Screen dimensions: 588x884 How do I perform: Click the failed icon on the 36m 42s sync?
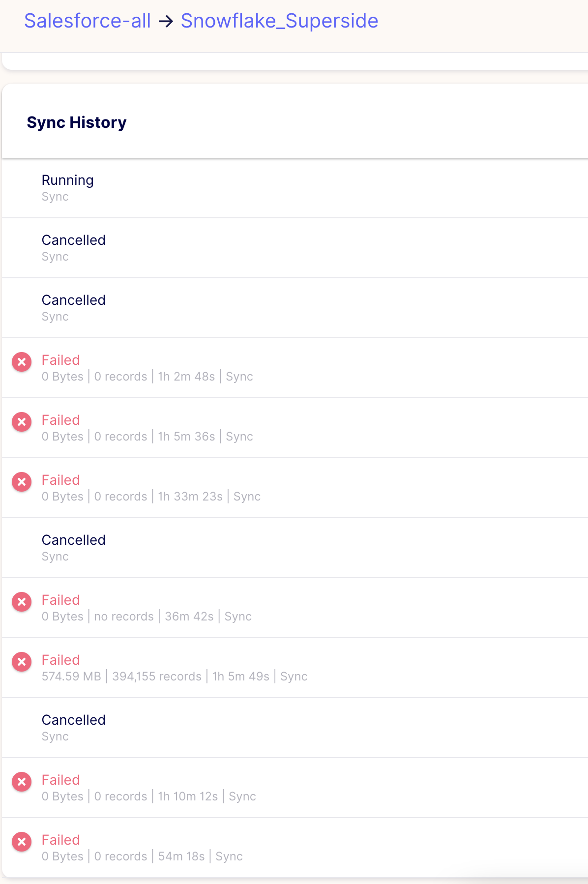[x=21, y=602]
